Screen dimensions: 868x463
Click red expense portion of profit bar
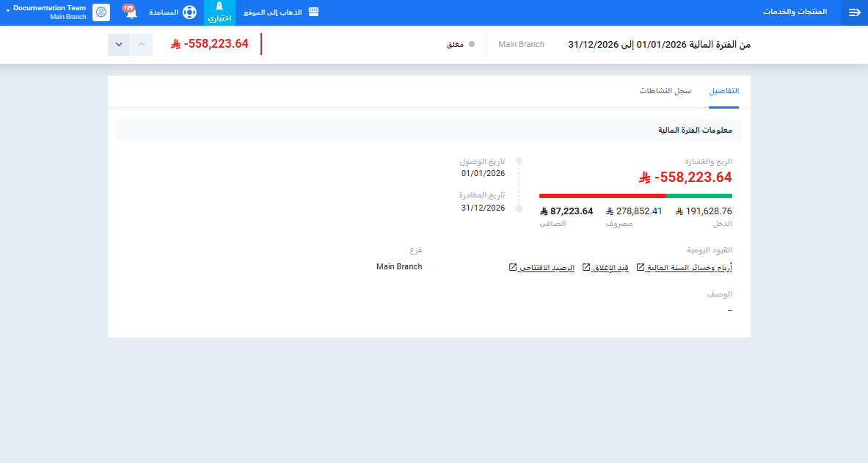click(603, 196)
